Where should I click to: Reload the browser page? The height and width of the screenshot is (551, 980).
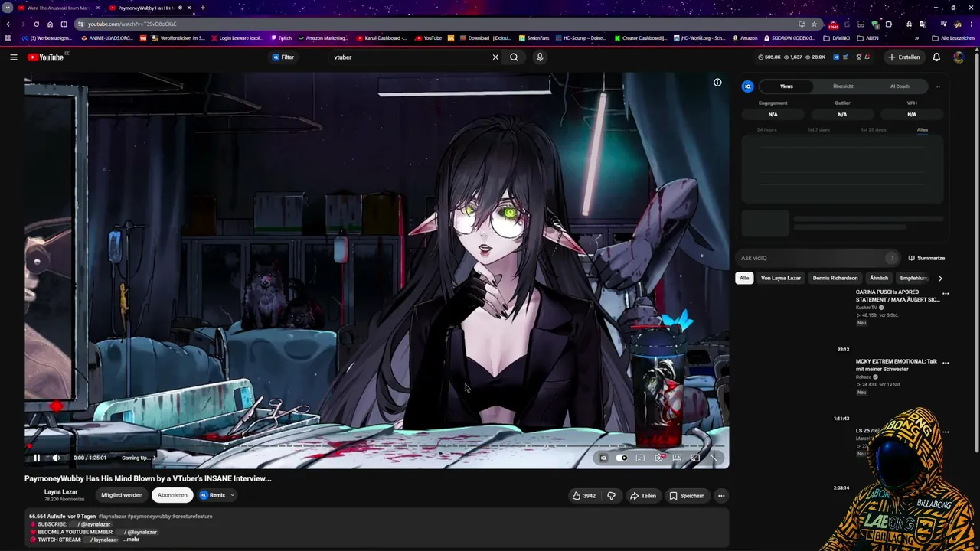point(36,24)
